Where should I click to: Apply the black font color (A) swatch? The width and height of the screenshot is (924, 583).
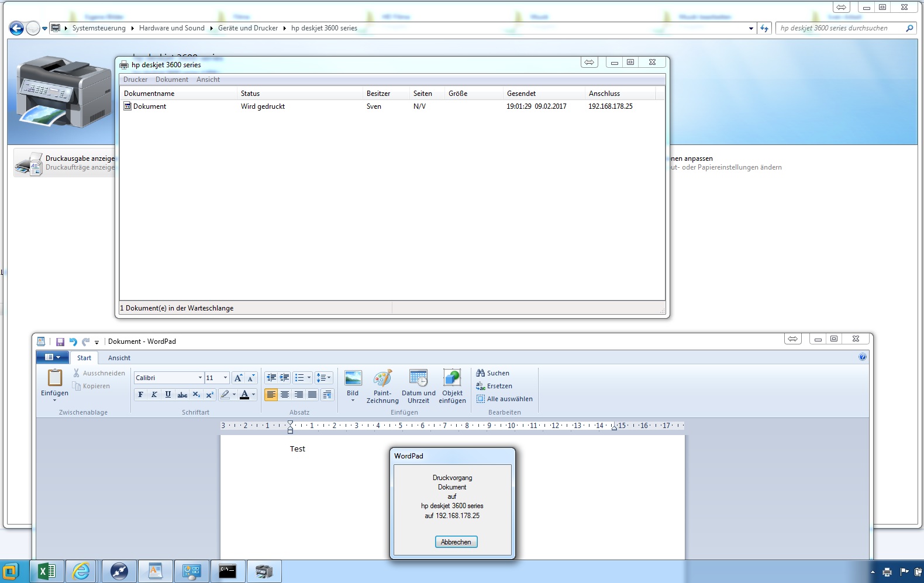pos(244,395)
